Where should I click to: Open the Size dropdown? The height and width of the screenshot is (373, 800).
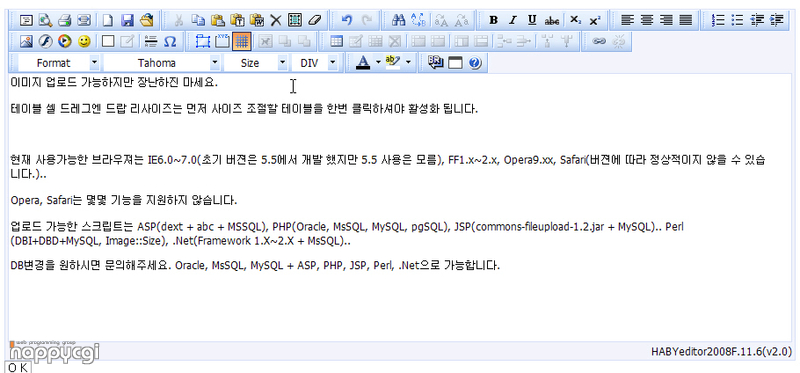(255, 63)
